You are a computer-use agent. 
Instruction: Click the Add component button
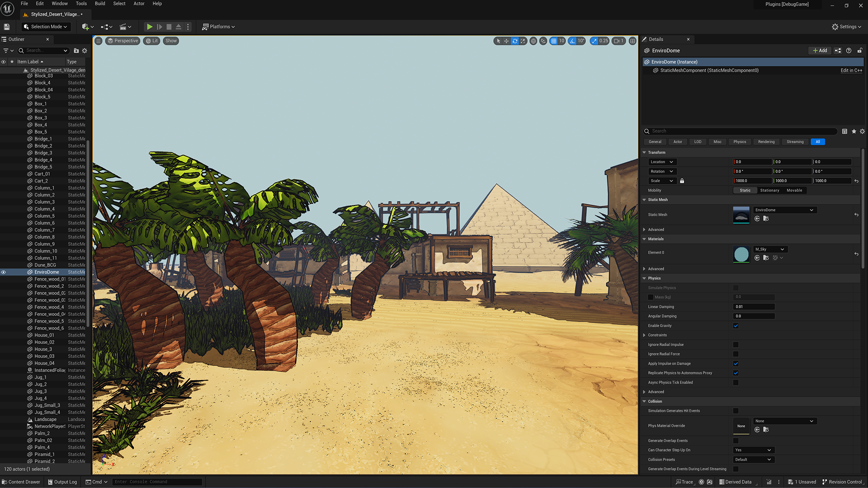point(820,51)
